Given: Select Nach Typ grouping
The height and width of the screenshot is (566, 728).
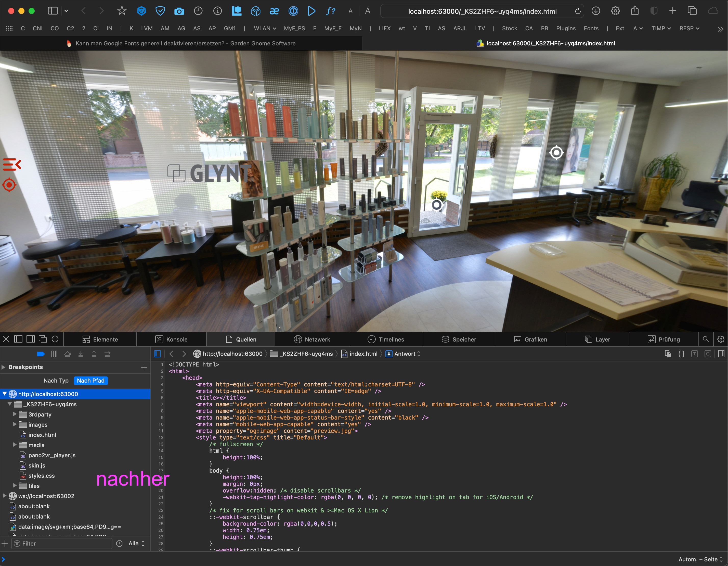Looking at the screenshot, I should tap(56, 381).
